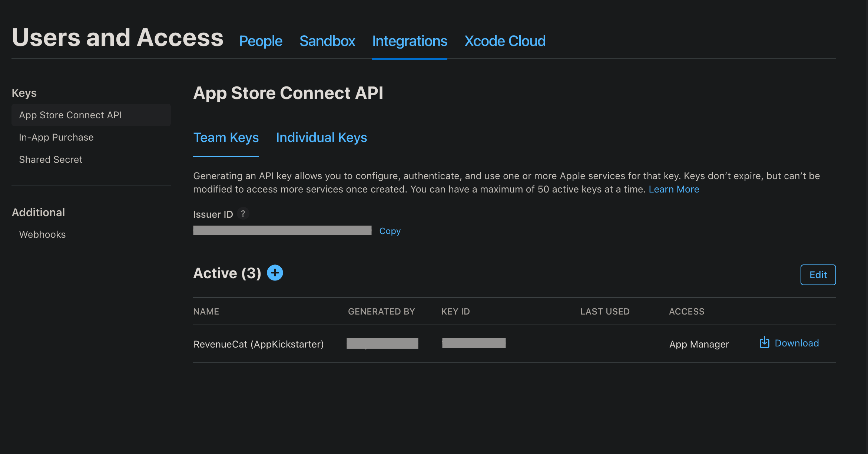Add a new API key via the plus icon
This screenshot has height=454, width=868.
[x=275, y=273]
